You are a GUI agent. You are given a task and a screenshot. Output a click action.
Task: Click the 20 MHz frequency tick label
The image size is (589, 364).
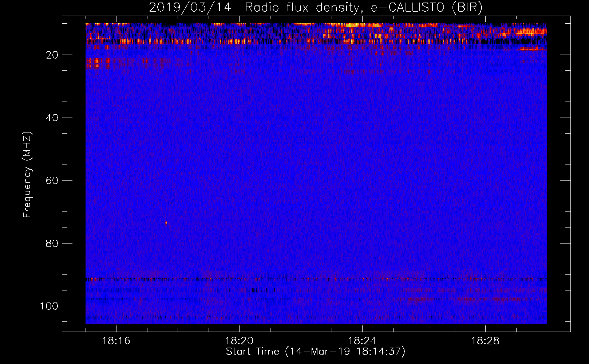52,55
